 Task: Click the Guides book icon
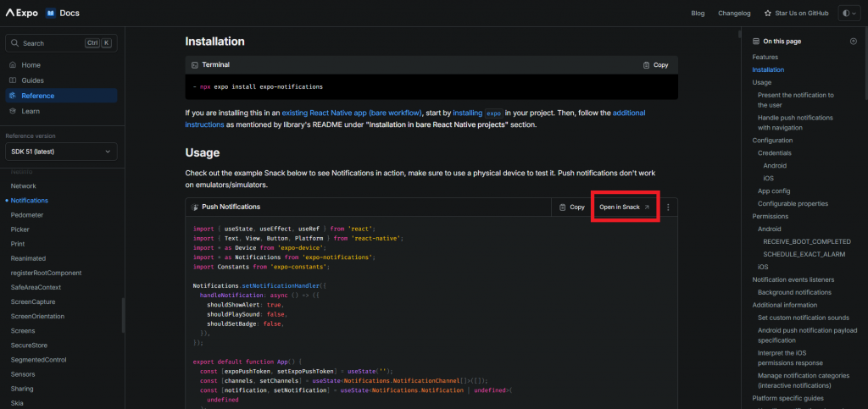(x=13, y=80)
